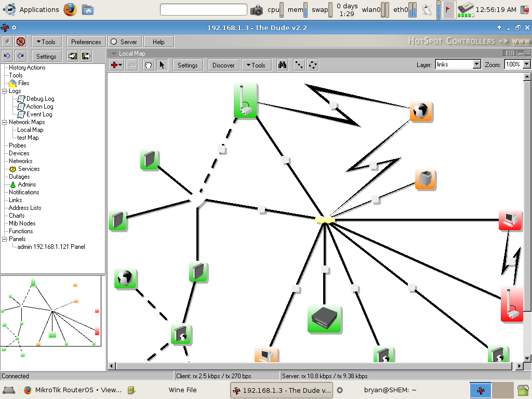
Task: Select the yellow network hub node
Action: tap(325, 220)
